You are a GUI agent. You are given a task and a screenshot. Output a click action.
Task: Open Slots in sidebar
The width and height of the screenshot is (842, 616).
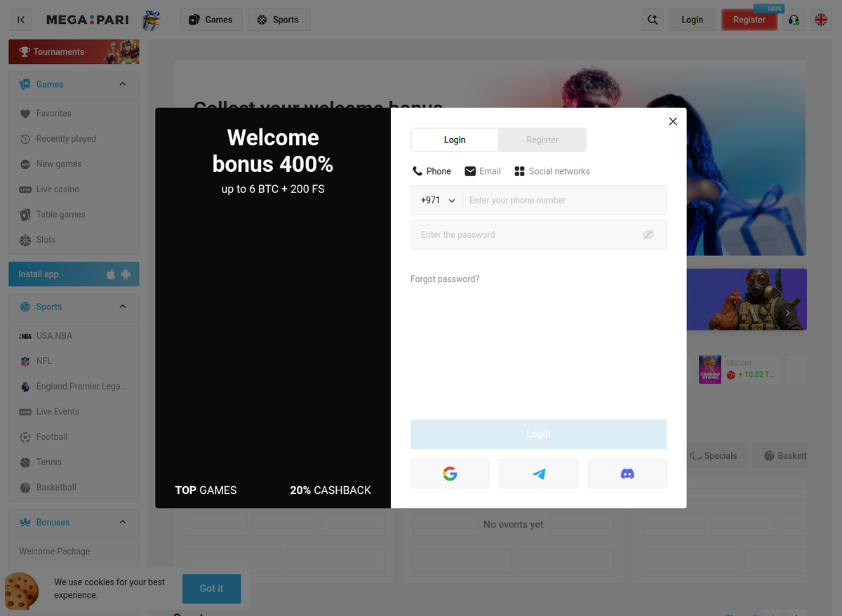tap(74, 239)
